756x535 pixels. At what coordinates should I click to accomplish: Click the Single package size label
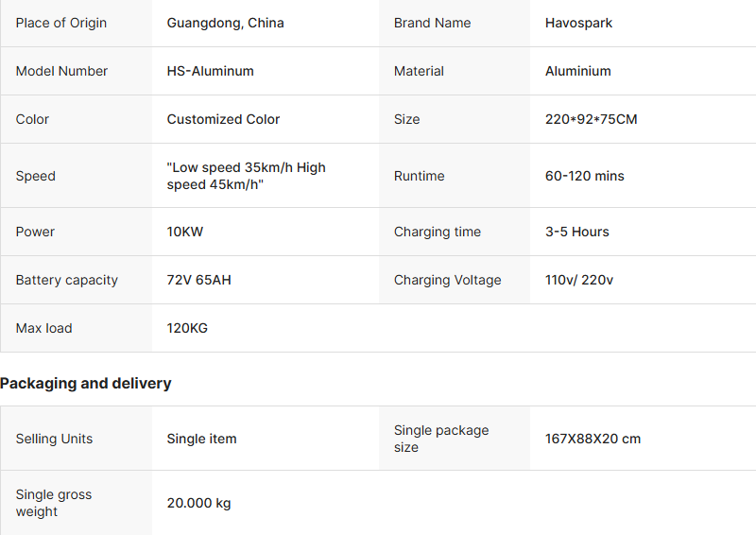(x=441, y=439)
